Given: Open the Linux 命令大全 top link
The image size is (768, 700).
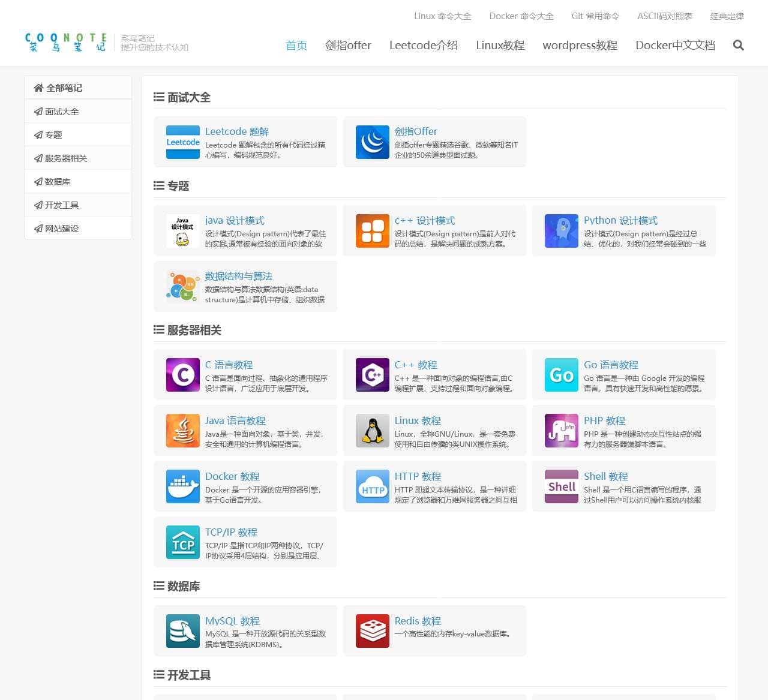Looking at the screenshot, I should (443, 16).
